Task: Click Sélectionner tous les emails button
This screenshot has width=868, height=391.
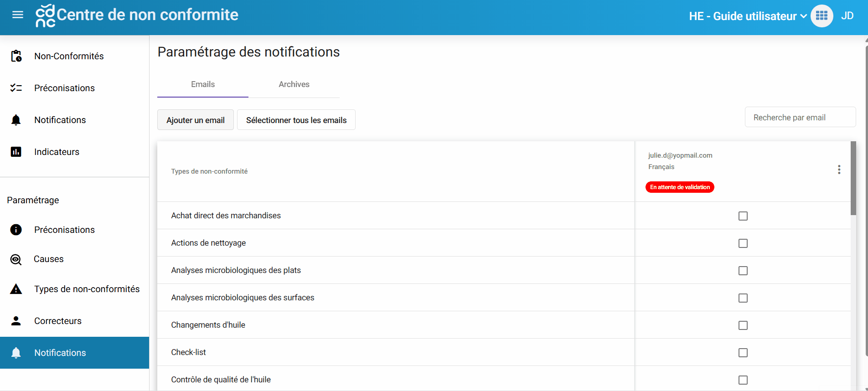Action: click(296, 120)
